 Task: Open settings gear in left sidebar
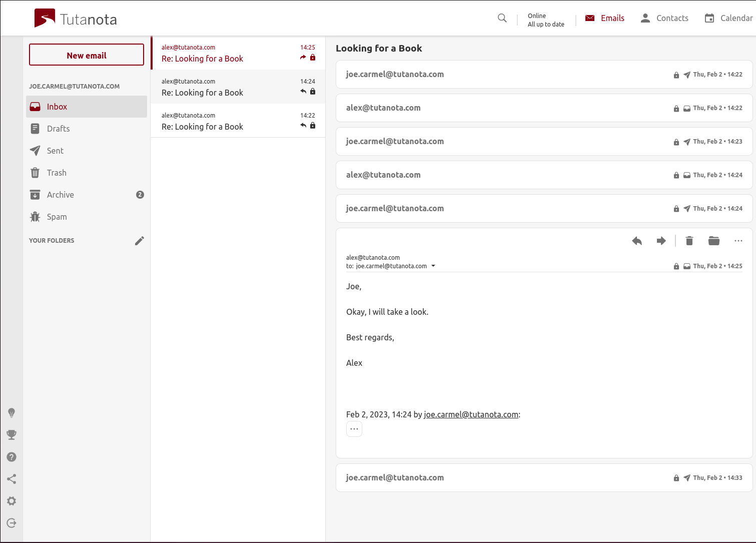(x=12, y=501)
